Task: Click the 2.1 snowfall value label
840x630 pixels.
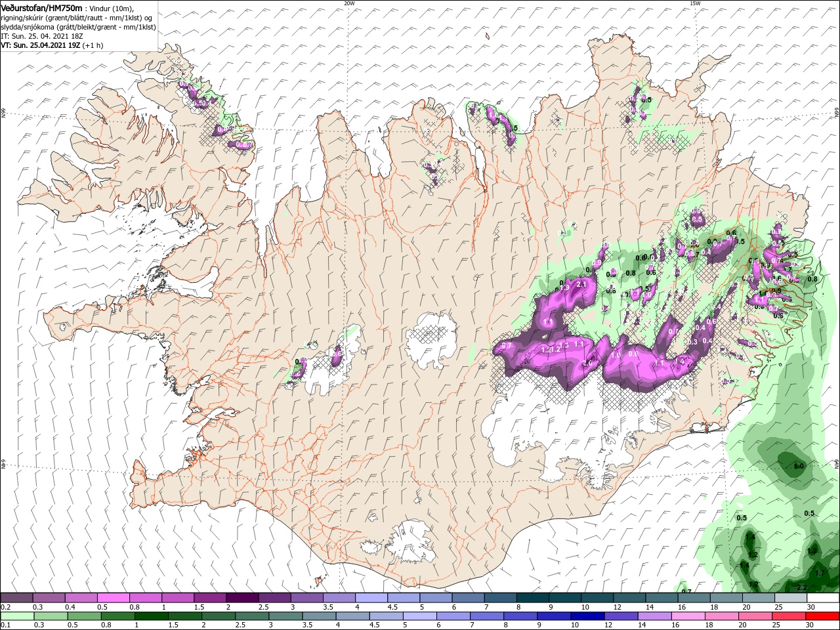Action: pos(581,285)
